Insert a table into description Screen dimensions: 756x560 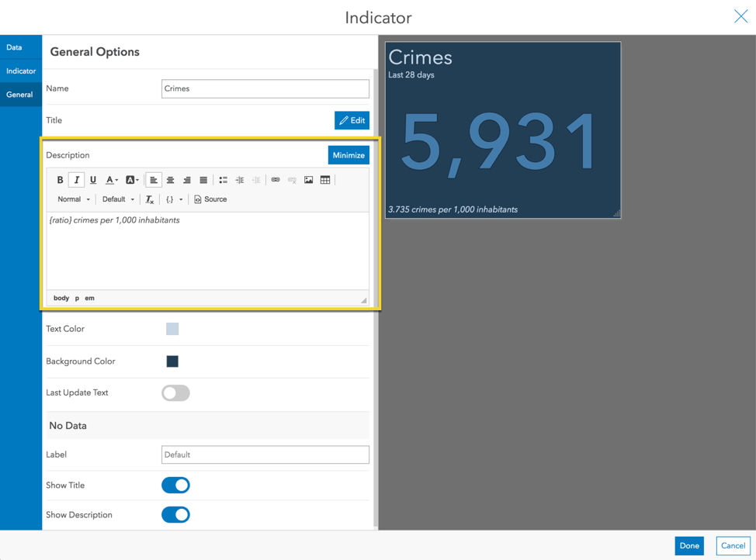325,180
